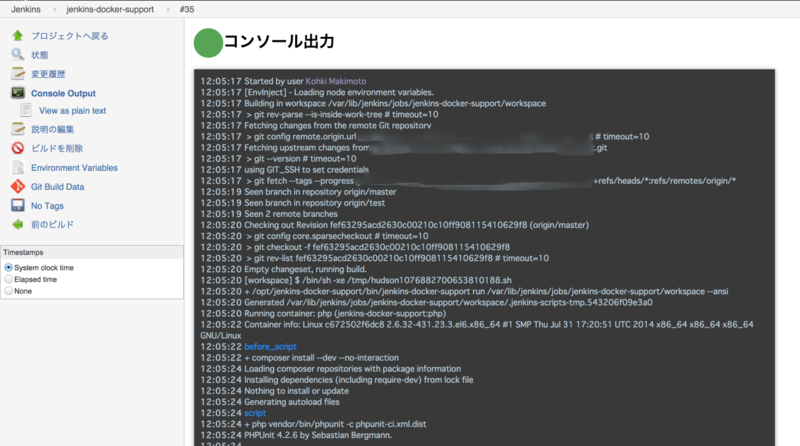Click the floppy-disk No Tags icon
This screenshot has width=800, height=446.
18,205
